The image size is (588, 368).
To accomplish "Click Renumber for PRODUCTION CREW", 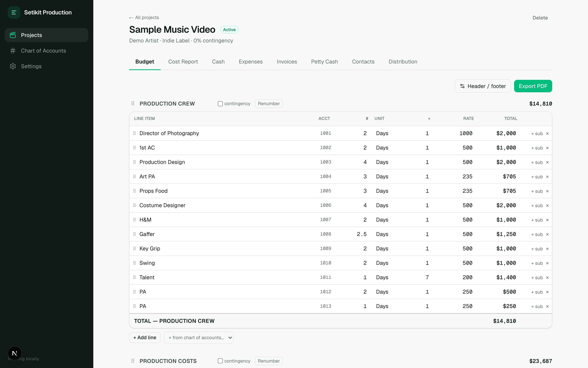I will pyautogui.click(x=269, y=104).
